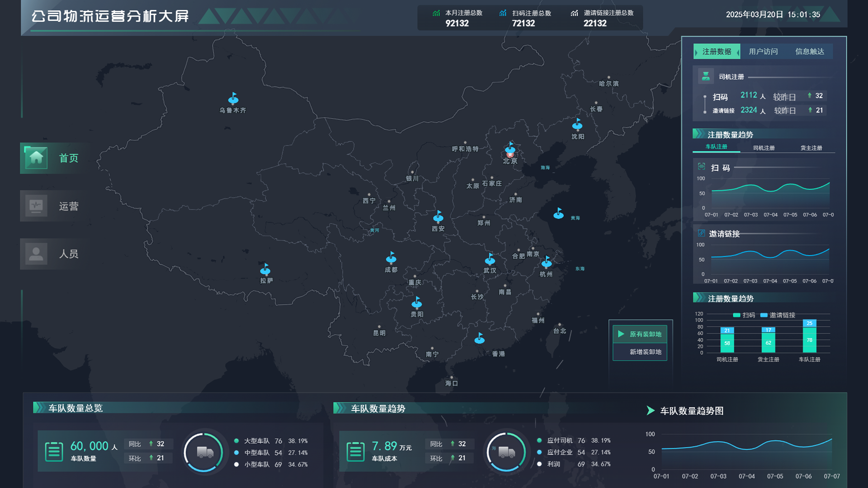Click the 大型车队 legend dot
868x488 pixels.
(x=236, y=441)
